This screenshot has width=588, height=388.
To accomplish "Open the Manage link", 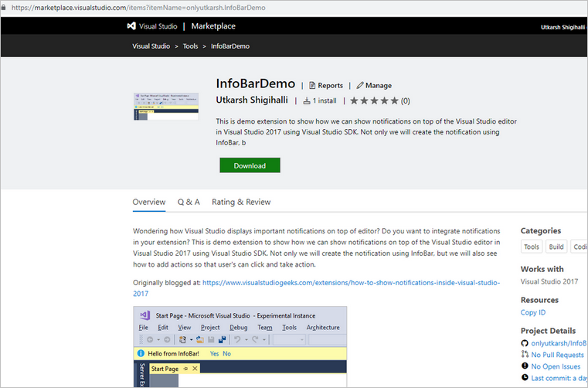I will [x=379, y=86].
